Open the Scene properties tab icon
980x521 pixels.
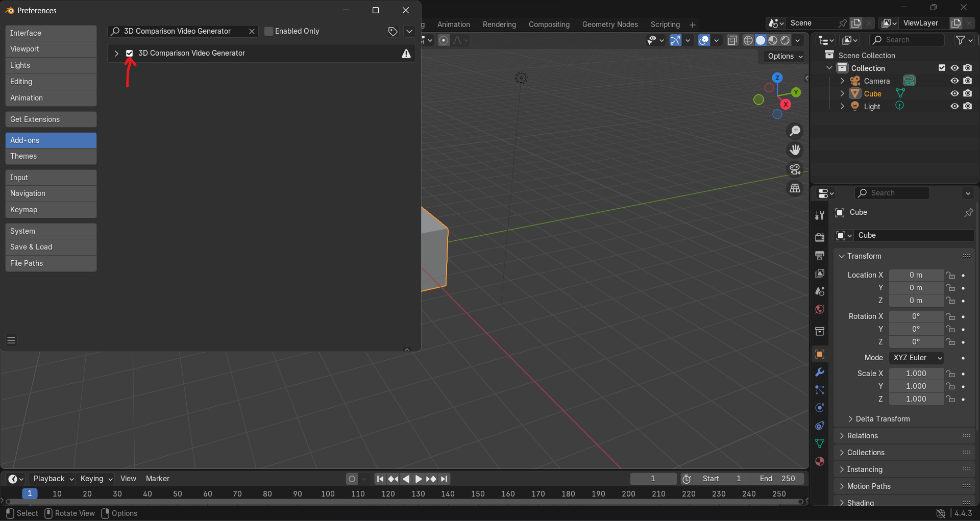(820, 291)
